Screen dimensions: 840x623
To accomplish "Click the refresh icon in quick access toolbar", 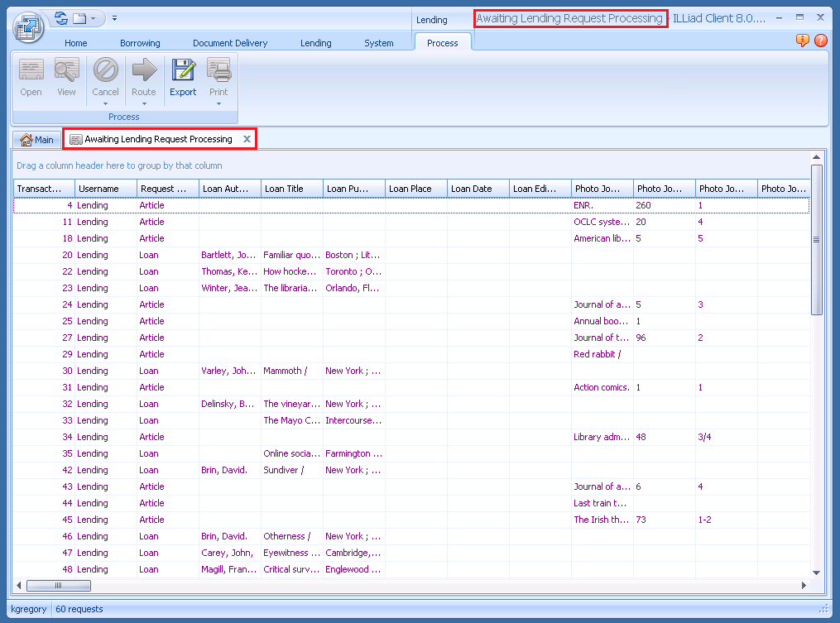I will click(x=61, y=17).
